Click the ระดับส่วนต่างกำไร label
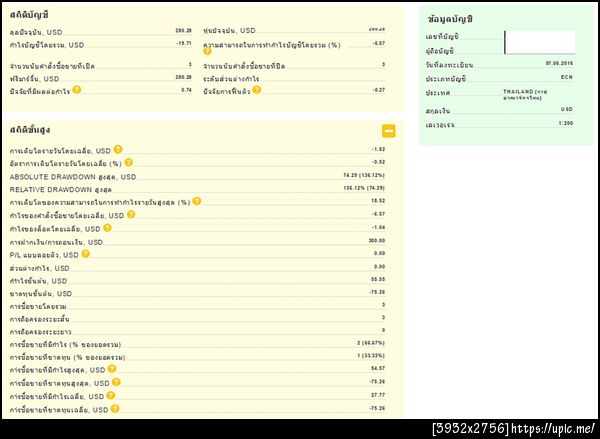This screenshot has height=439, width=600. click(x=231, y=79)
